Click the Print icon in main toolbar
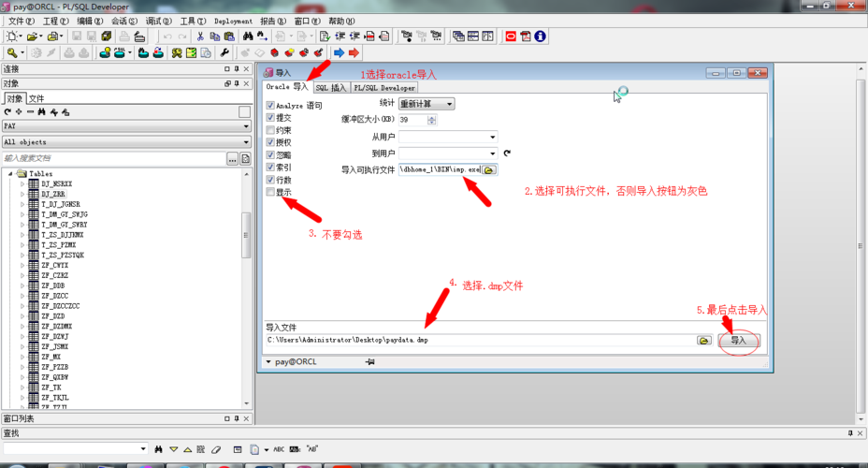The image size is (868, 468). [124, 37]
